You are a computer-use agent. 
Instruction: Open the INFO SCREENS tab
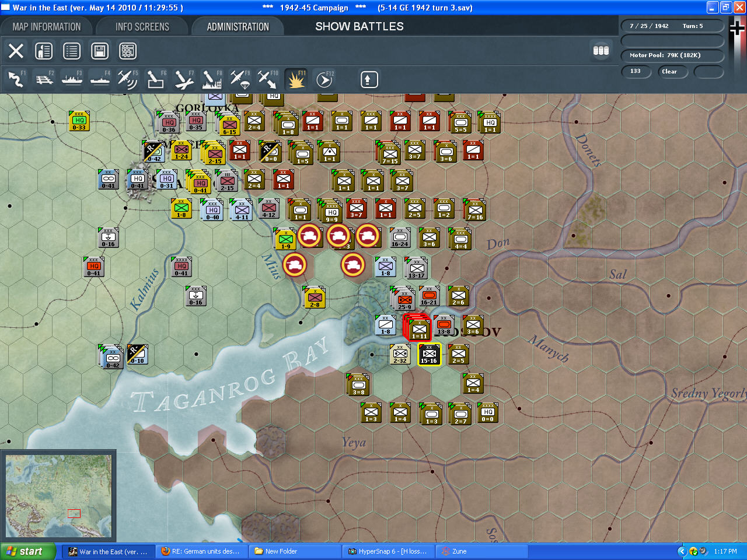142,27
